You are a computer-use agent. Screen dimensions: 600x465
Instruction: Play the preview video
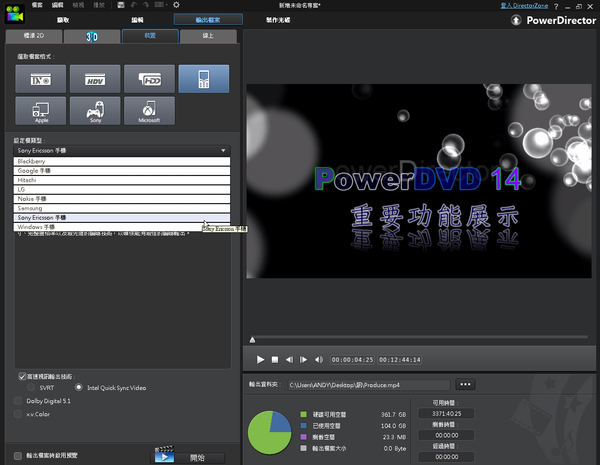pos(260,359)
